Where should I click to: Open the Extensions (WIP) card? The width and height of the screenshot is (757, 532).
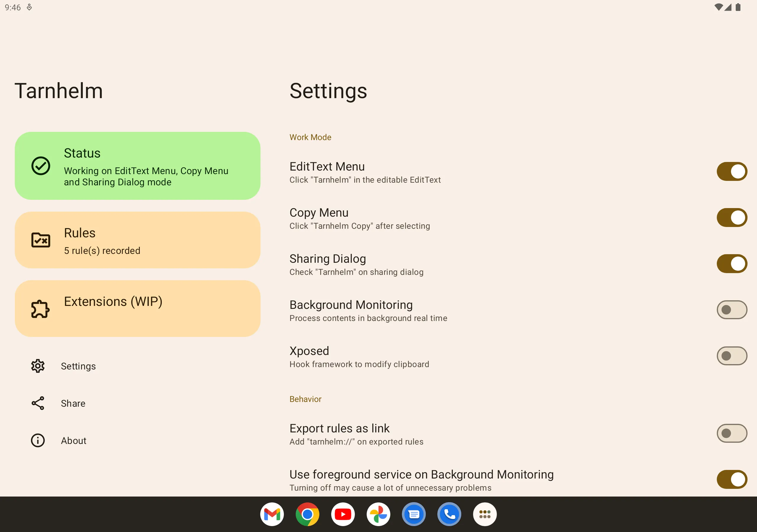(138, 309)
